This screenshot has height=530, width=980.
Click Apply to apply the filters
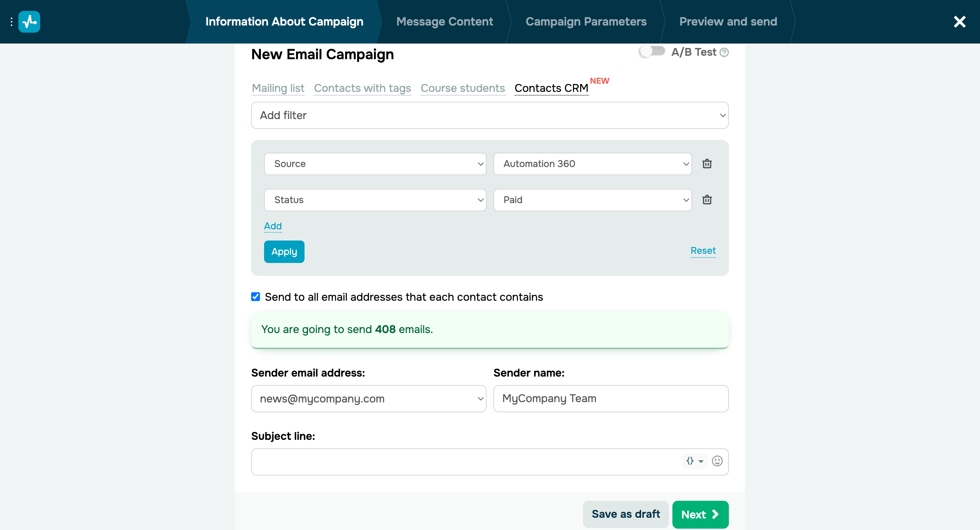click(284, 251)
